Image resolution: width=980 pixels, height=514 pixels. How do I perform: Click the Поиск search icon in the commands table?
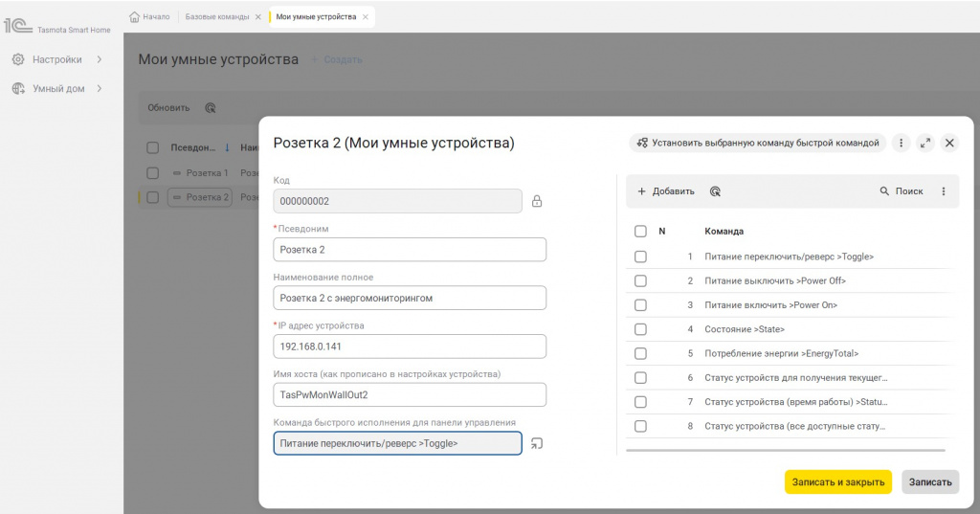(884, 191)
